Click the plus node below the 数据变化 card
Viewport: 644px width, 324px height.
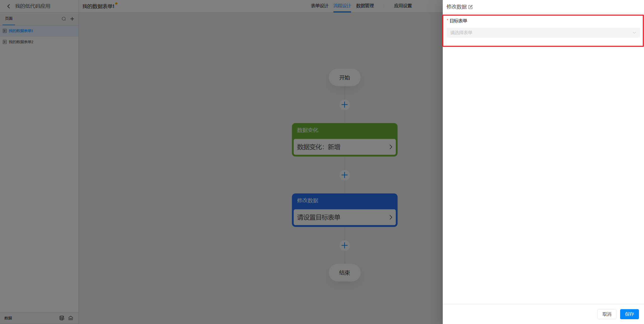pyautogui.click(x=344, y=175)
